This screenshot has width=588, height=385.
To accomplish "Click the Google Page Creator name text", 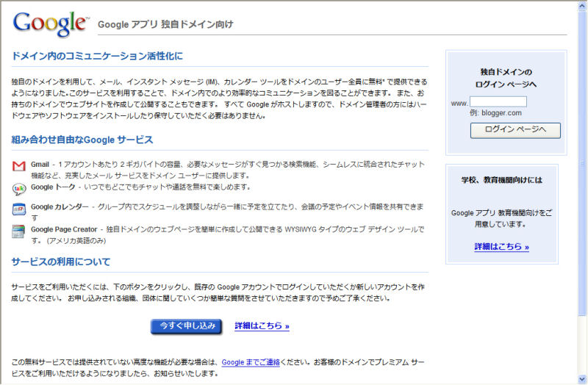I will coord(64,229).
